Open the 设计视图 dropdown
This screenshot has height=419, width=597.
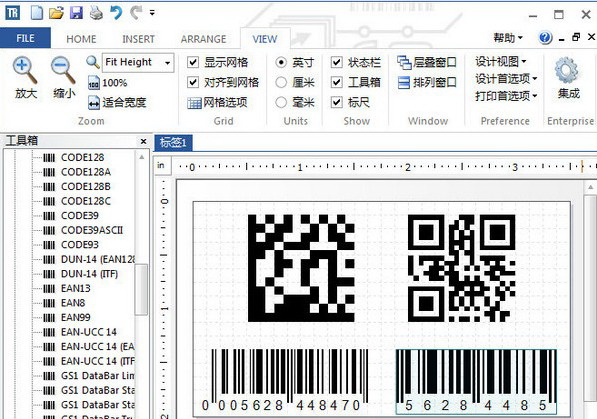coord(501,61)
